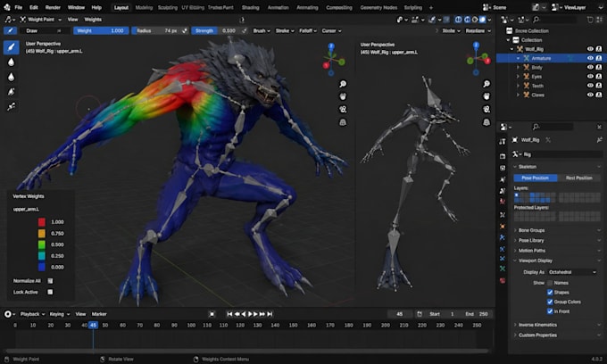The width and height of the screenshot is (607, 364).
Task: Expand the Body tree item
Action: click(x=518, y=67)
